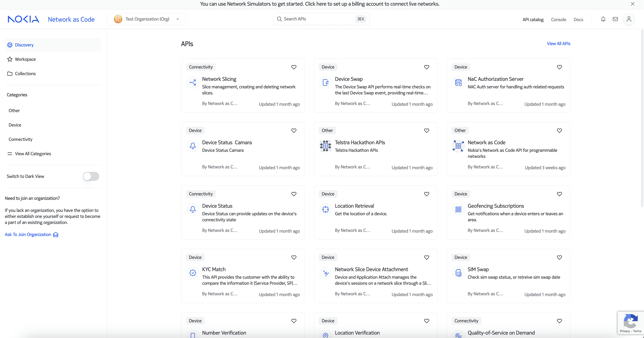
Task: Open the mail inbox icon
Action: (615, 19)
